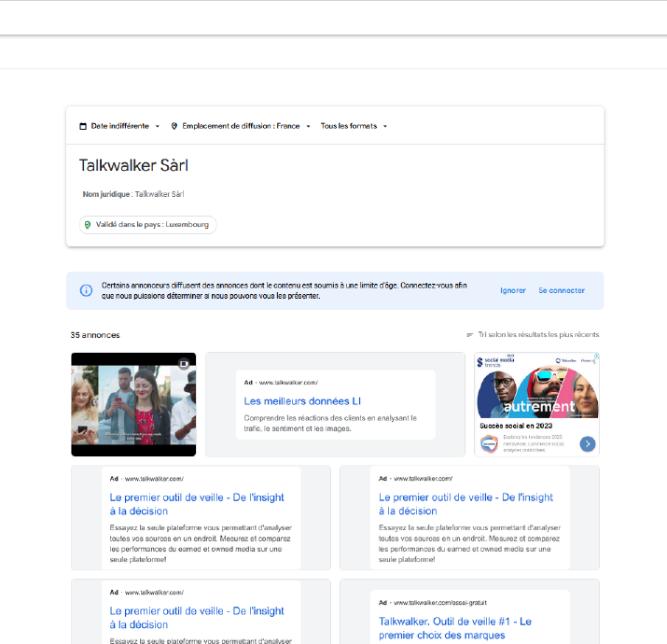Open the 'Tous les formats' dropdown
Screen dimensions: 667x644
[353, 126]
